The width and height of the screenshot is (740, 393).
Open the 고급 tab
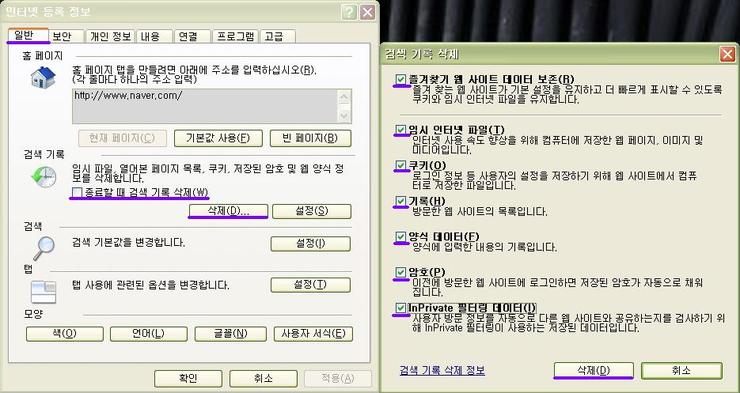coord(278,36)
